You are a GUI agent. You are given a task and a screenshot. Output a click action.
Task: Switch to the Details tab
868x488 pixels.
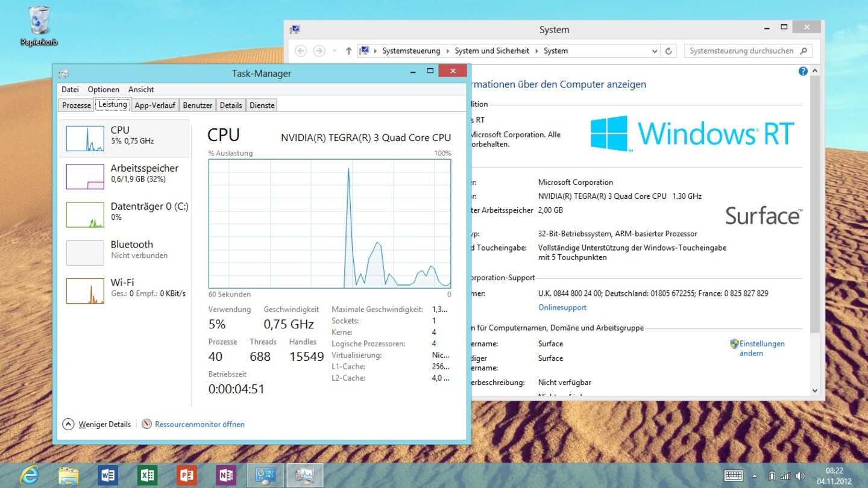click(231, 105)
